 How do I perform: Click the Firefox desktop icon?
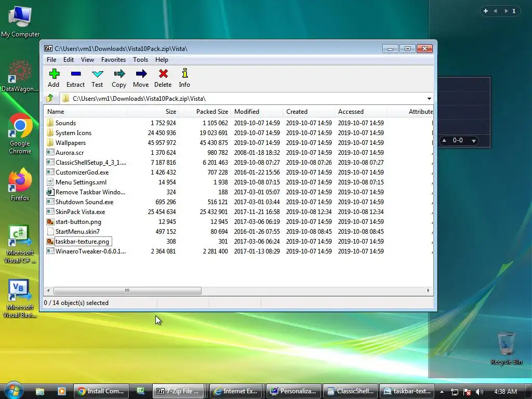click(20, 184)
